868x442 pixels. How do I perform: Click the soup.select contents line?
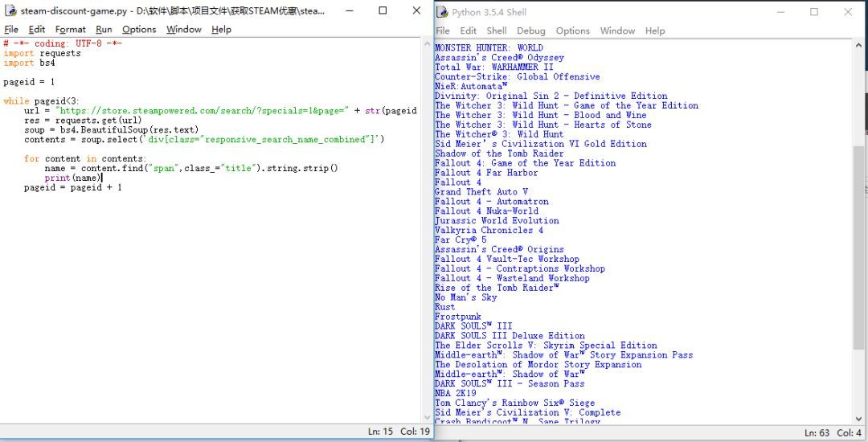tap(204, 139)
